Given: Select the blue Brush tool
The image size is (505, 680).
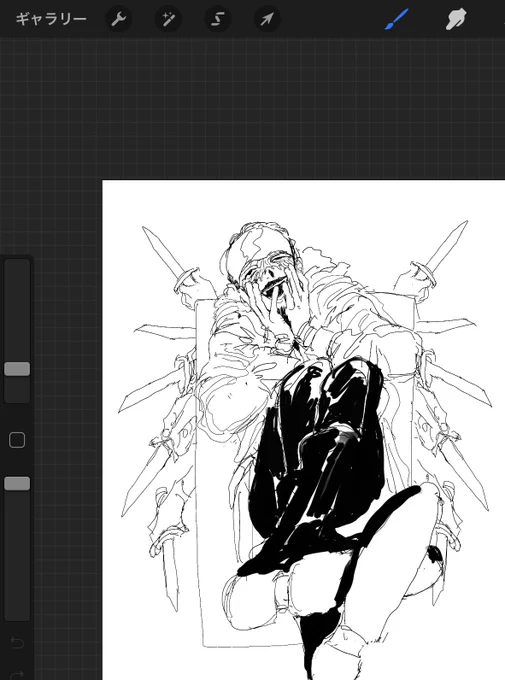Looking at the screenshot, I should (x=396, y=20).
